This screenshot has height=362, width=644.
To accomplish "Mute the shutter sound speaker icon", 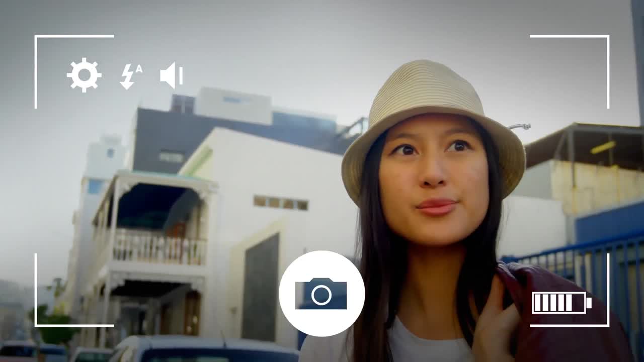I will (x=171, y=75).
